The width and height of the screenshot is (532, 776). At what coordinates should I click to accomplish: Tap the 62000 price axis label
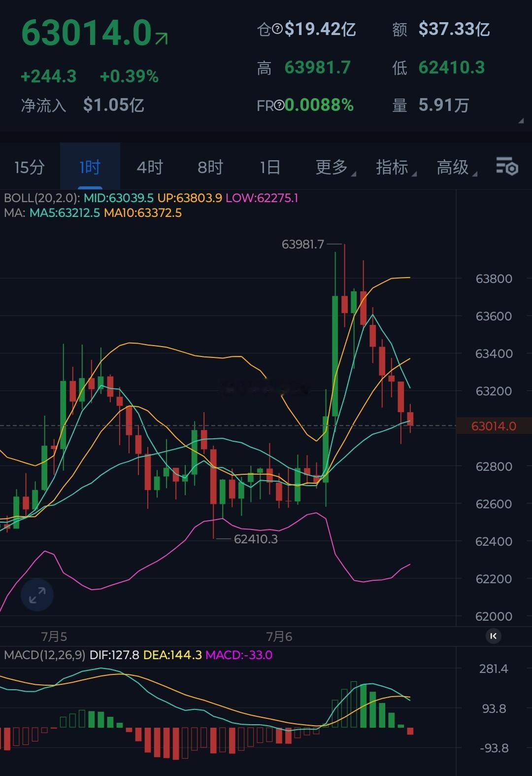[x=494, y=616]
